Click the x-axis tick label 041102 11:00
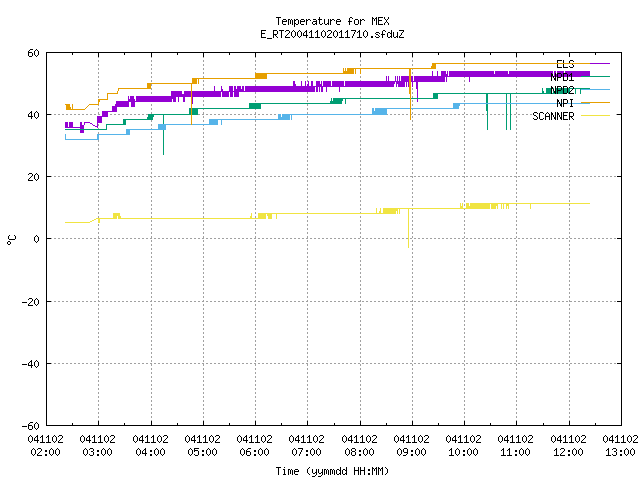Image resolution: width=640 pixels, height=480 pixels. coord(516,446)
